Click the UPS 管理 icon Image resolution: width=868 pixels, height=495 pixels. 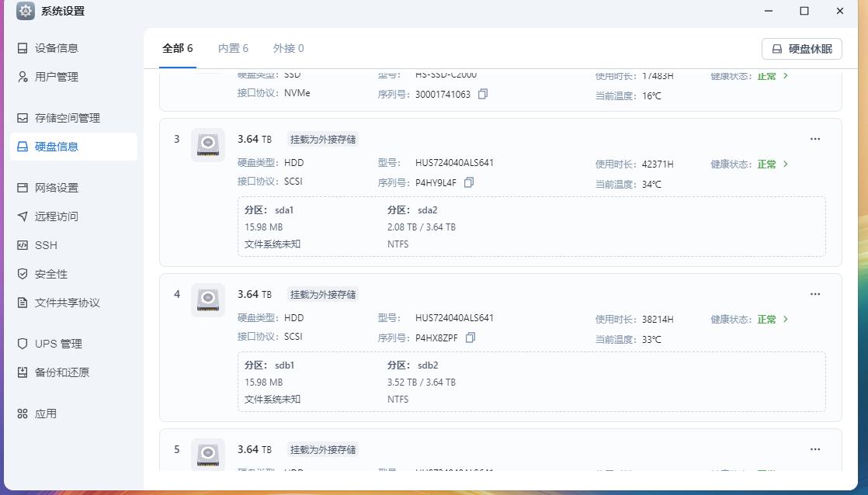23,344
